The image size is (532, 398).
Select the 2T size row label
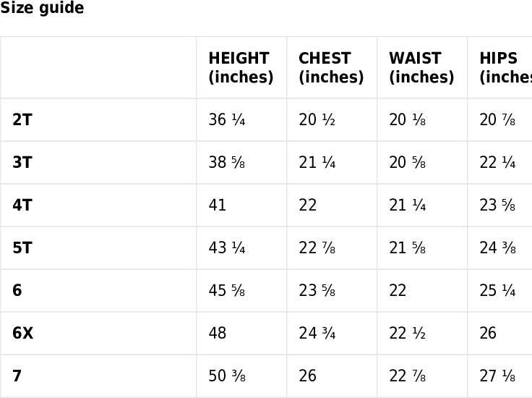coord(22,120)
